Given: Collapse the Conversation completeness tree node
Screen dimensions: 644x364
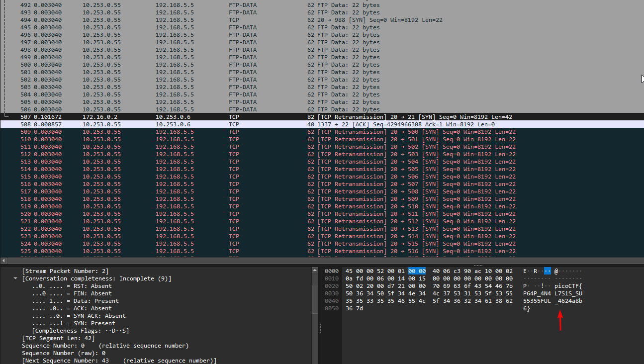Looking at the screenshot, I should tap(15, 278).
